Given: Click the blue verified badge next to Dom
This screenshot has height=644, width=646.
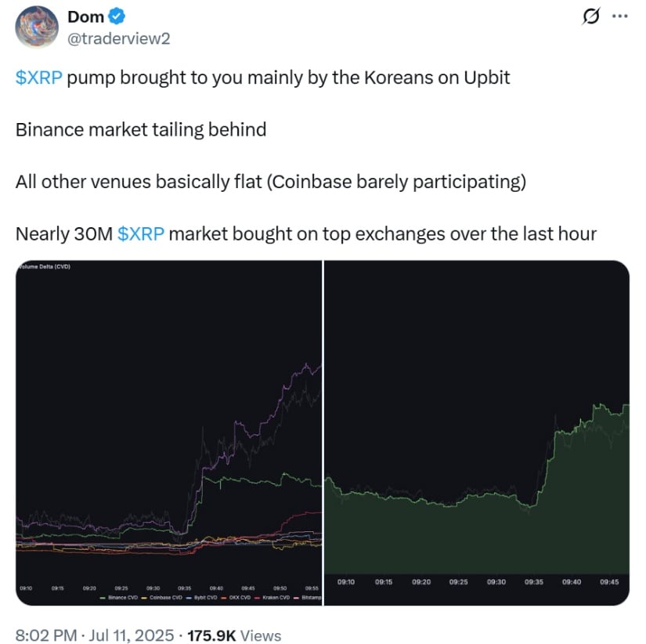Looking at the screenshot, I should (x=117, y=16).
